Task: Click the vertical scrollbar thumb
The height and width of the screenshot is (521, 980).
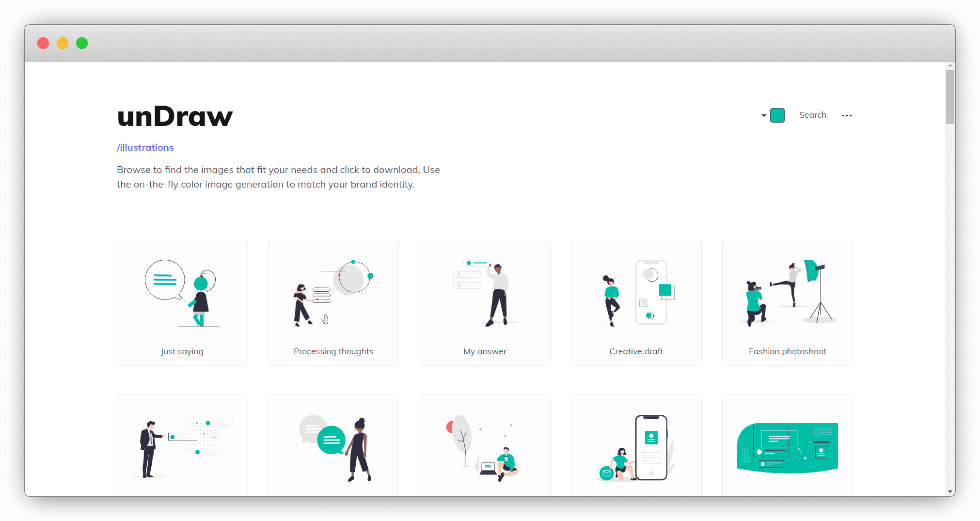Action: [950, 97]
